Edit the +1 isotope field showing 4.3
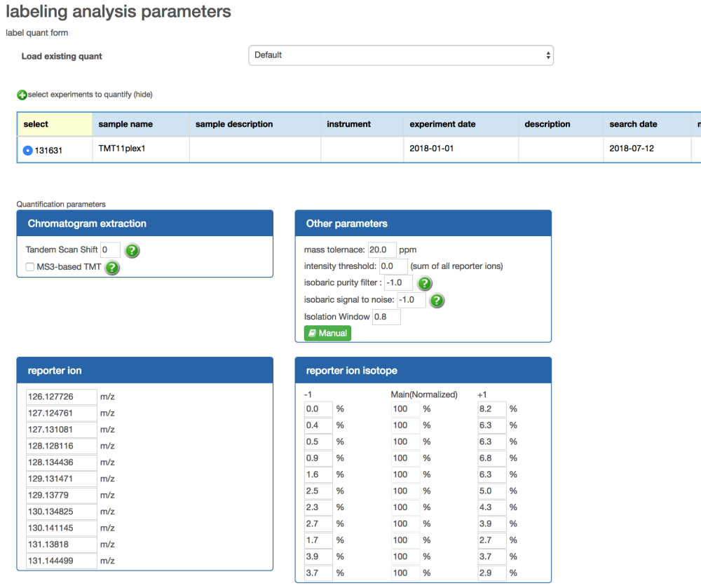Viewport: 701px width, 588px height. 492,507
